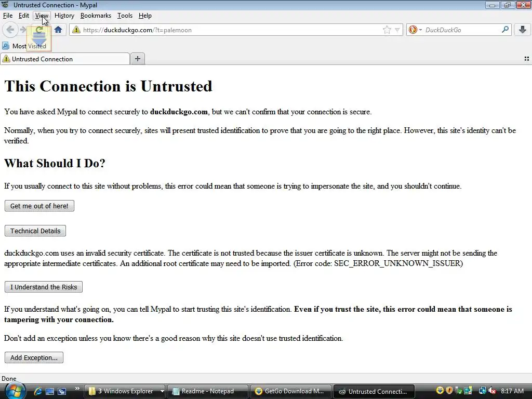
Task: Reload the page with the refresh icon
Action: click(x=39, y=30)
